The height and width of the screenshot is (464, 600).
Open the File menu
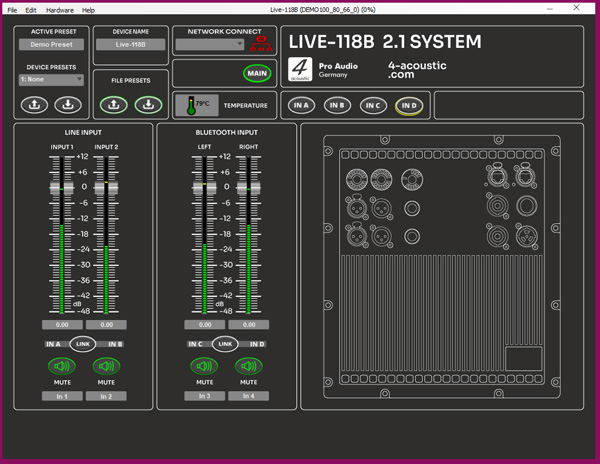pyautogui.click(x=13, y=9)
